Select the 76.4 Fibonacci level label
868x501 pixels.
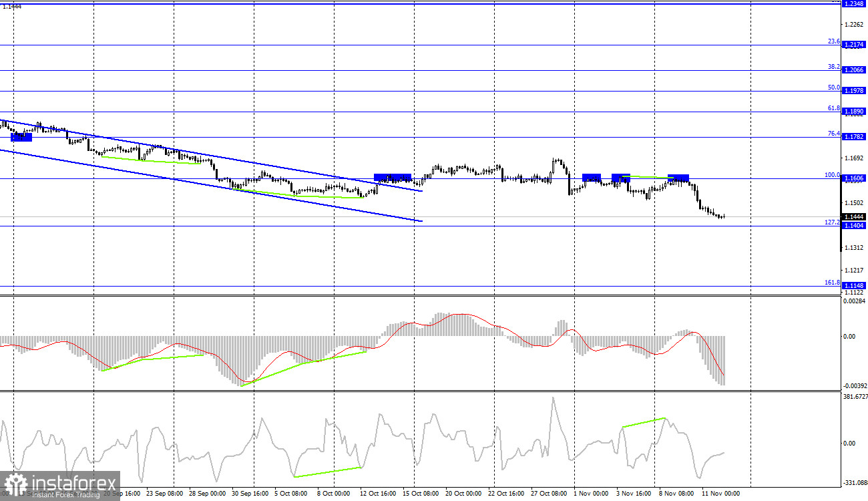point(833,134)
